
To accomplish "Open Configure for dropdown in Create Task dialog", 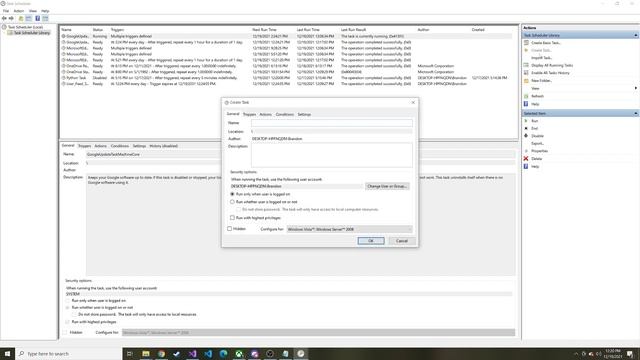I will click(349, 229).
